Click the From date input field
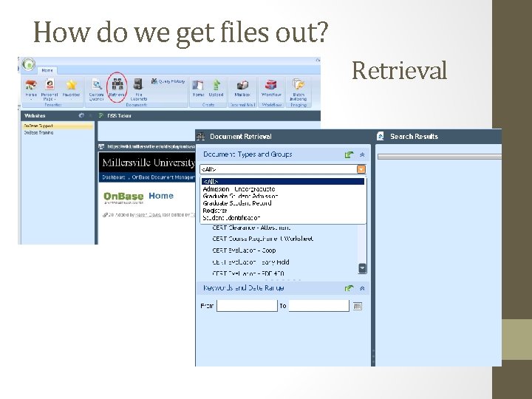Viewport: 532px width, 399px height. [247, 306]
